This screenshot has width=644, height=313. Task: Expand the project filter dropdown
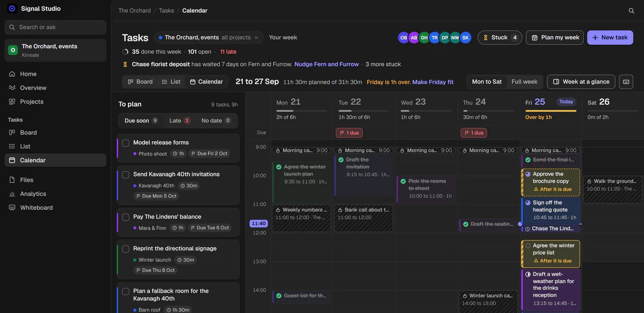[x=208, y=38]
